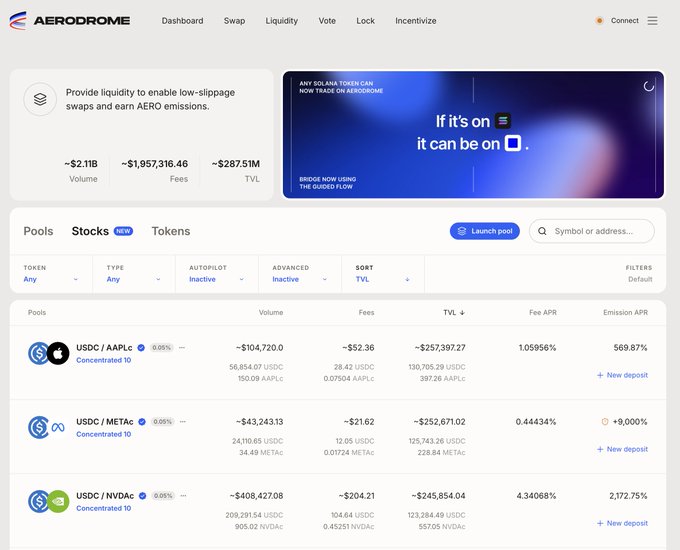The width and height of the screenshot is (680, 550).
Task: Click the Solana bridge promo banner
Action: (473, 134)
